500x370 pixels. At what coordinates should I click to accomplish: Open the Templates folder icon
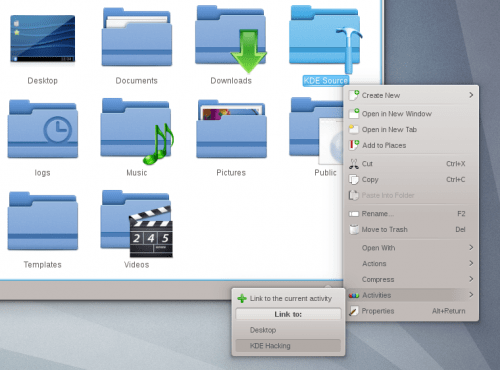click(43, 221)
